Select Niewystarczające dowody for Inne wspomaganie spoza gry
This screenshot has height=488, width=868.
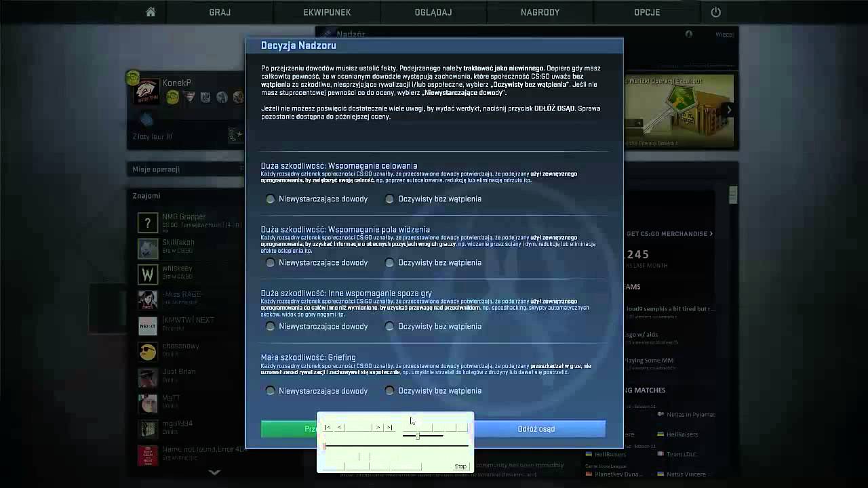pyautogui.click(x=271, y=327)
